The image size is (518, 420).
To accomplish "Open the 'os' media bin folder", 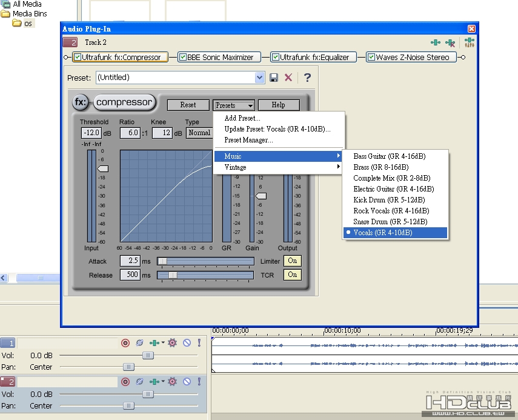I will tap(17, 23).
